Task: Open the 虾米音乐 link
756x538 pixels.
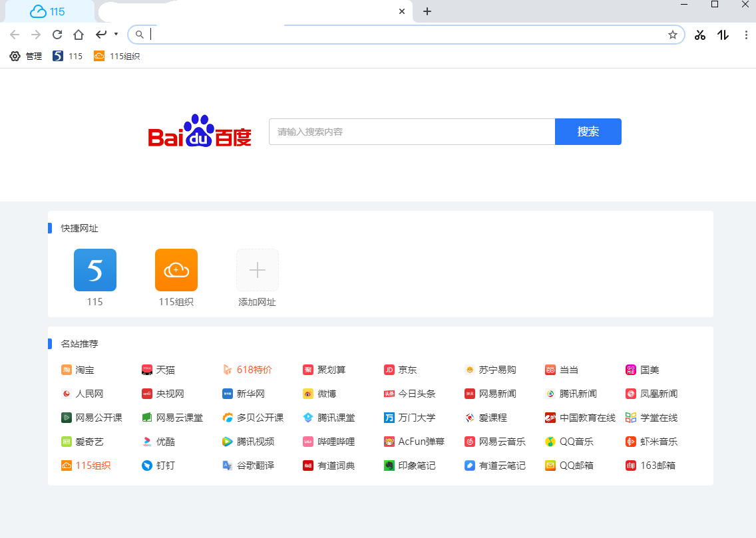Action: tap(652, 442)
